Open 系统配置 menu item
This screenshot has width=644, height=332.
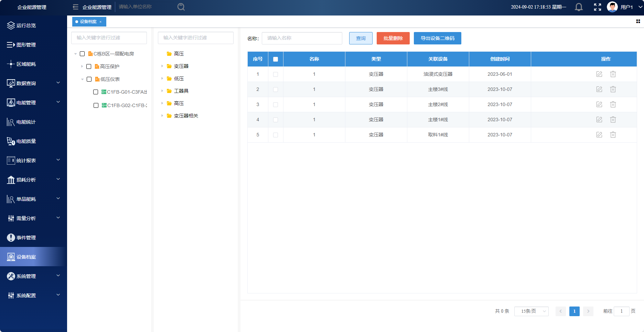tap(33, 295)
